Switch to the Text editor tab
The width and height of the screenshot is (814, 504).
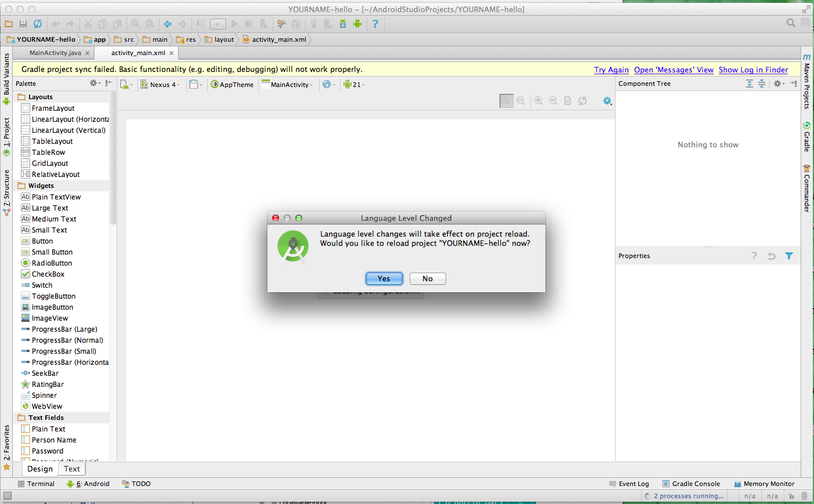click(x=72, y=469)
